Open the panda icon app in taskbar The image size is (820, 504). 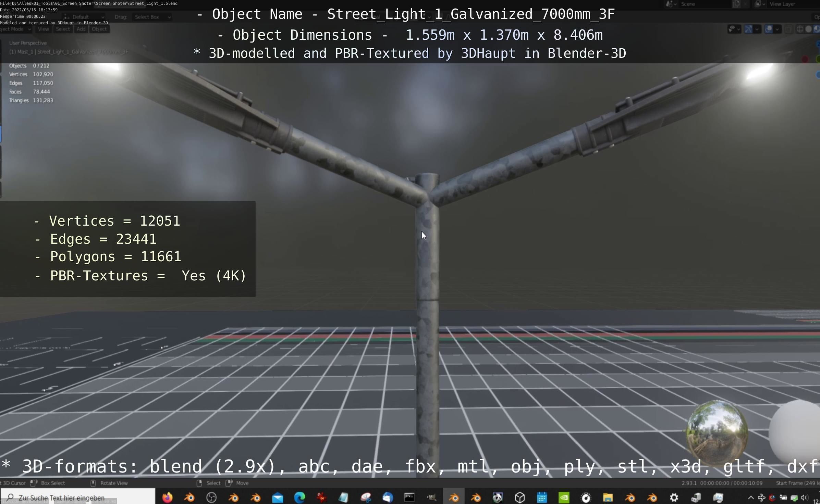point(498,497)
